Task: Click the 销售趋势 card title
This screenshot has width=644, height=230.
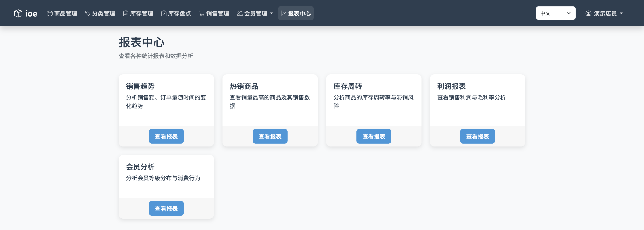Action: (x=140, y=86)
